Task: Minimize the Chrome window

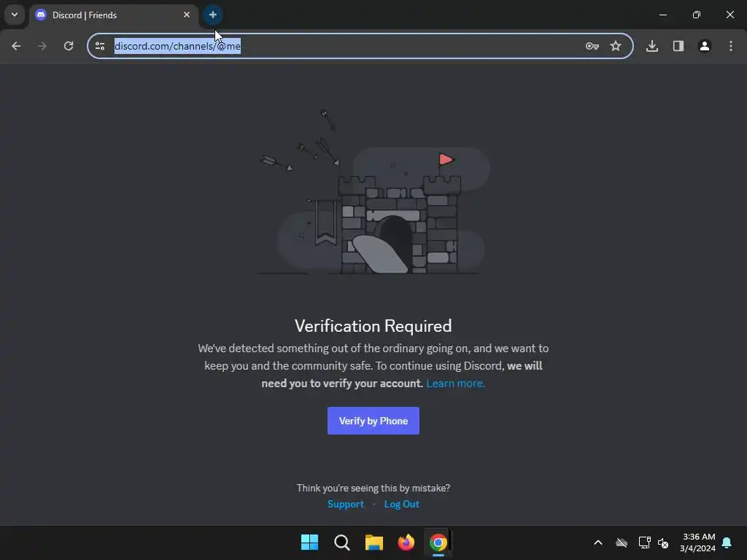Action: 662,15
